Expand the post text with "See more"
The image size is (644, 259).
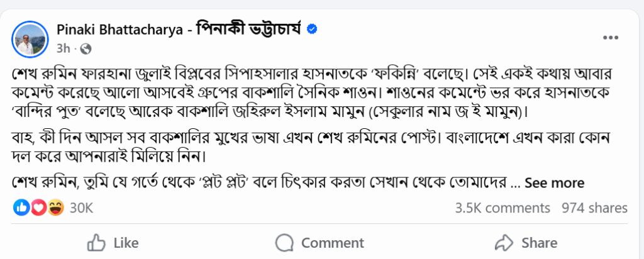coord(554,183)
